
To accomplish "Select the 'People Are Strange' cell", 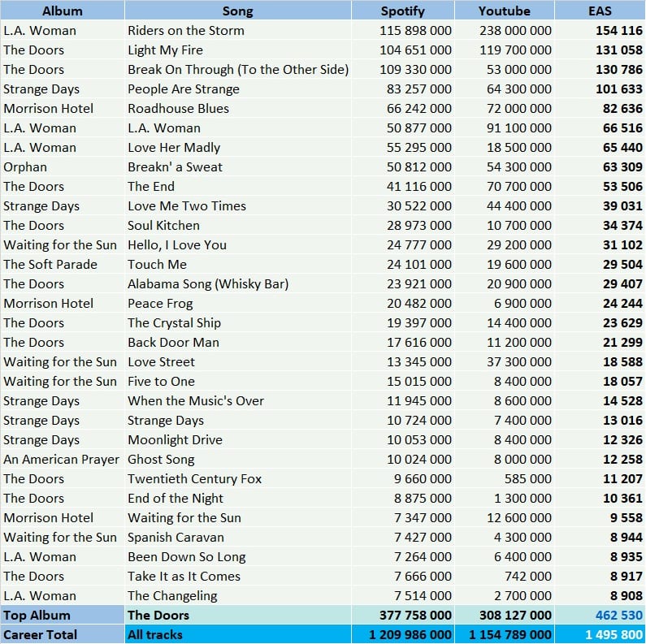I will [x=238, y=89].
